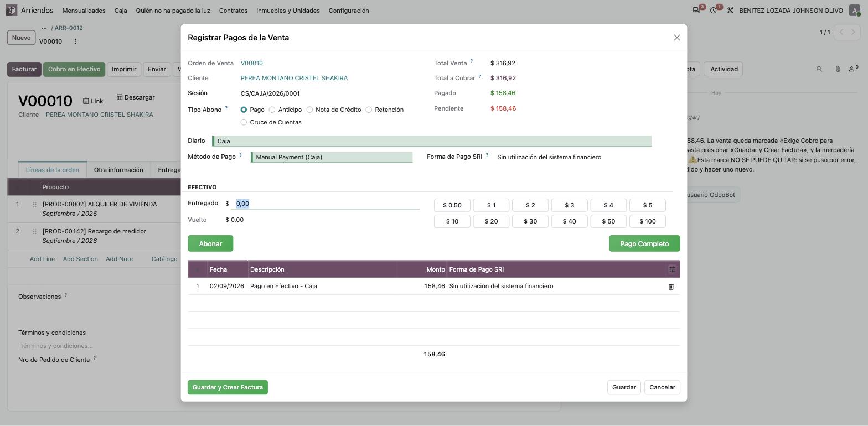This screenshot has height=426, width=868.
Task: Select the Pago radio option
Action: (x=244, y=110)
